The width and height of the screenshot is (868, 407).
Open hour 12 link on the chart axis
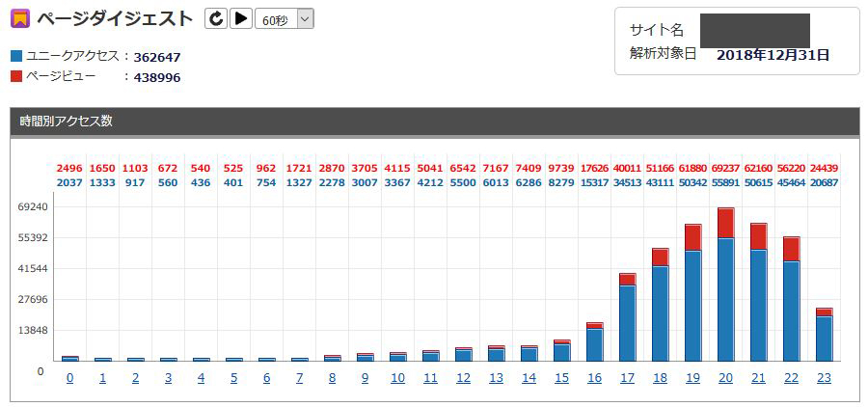coord(463,378)
